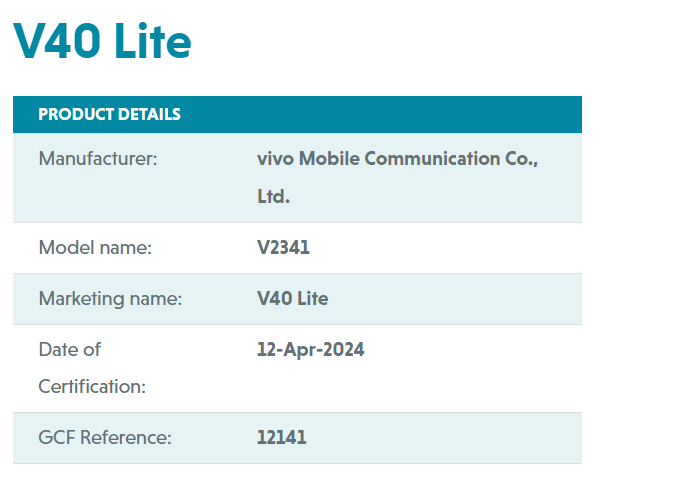The height and width of the screenshot is (479, 679).
Task: Click the Date of Certification label
Action: click(x=92, y=368)
